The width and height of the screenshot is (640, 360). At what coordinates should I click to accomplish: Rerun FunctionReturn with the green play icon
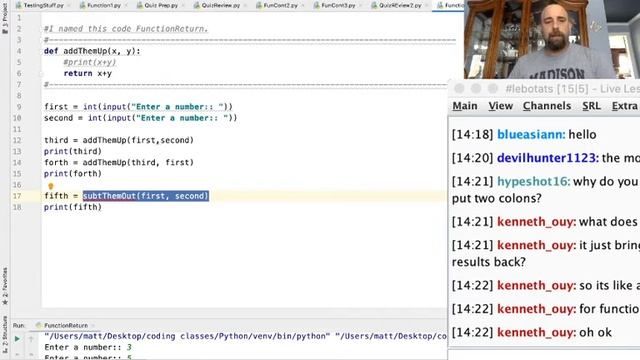(x=17, y=338)
